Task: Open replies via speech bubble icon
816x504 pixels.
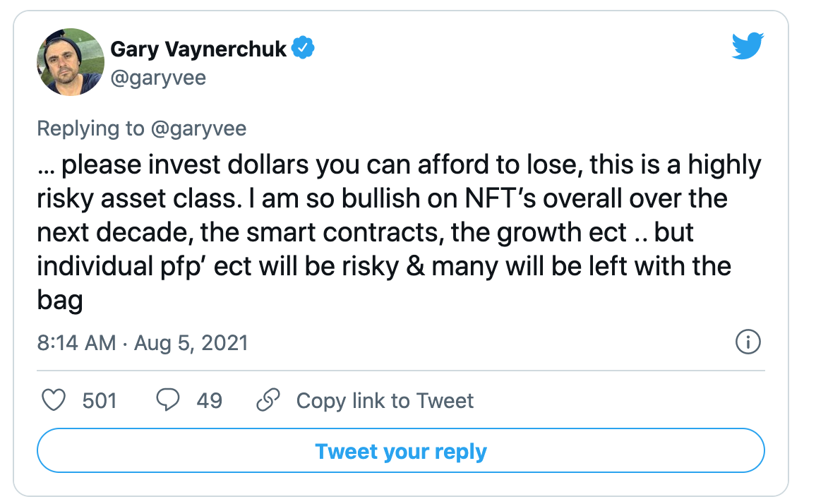Action: 168,400
